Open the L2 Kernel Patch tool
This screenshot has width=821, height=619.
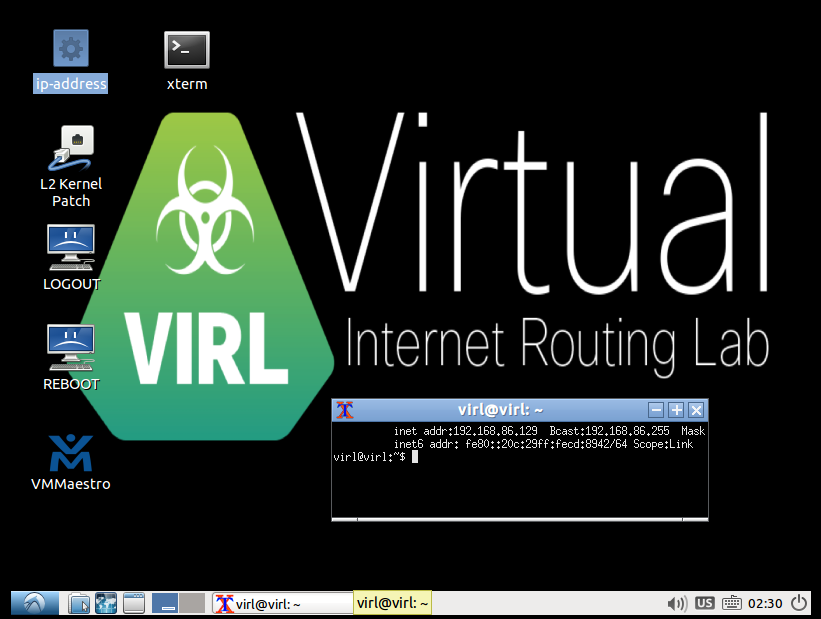70,150
